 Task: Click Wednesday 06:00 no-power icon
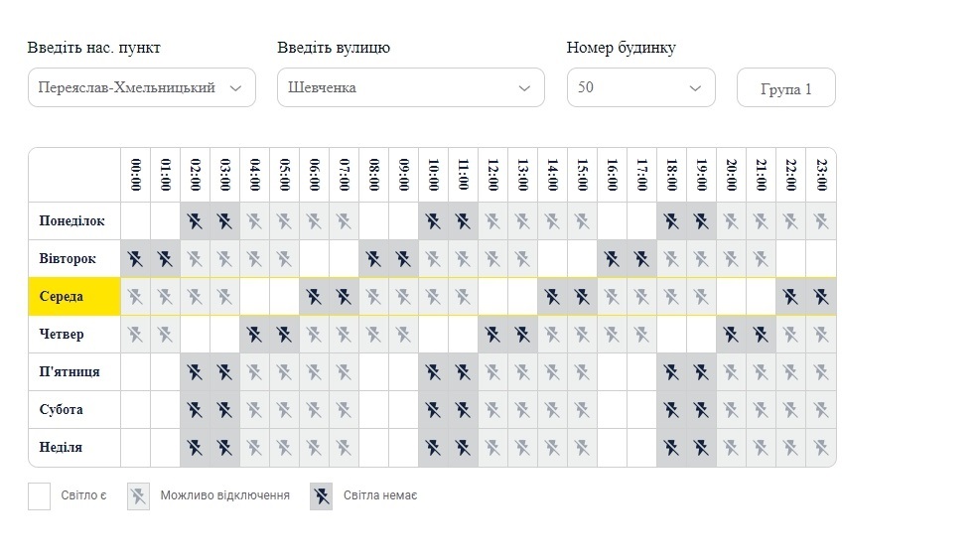314,297
